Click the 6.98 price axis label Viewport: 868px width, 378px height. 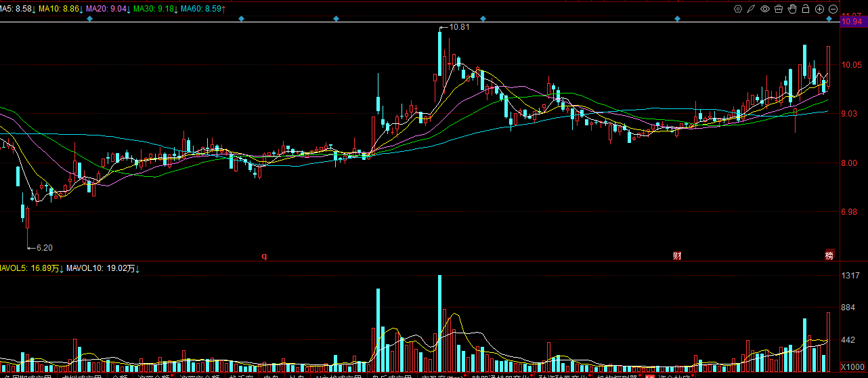click(849, 212)
